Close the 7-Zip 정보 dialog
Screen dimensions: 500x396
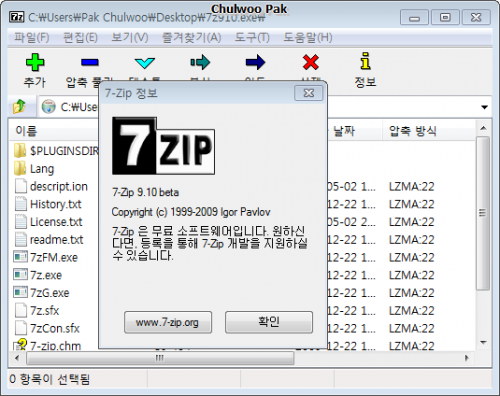pyautogui.click(x=309, y=93)
